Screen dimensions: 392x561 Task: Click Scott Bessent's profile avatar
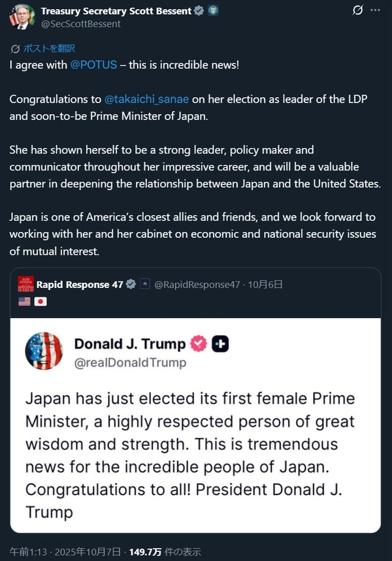tap(22, 16)
